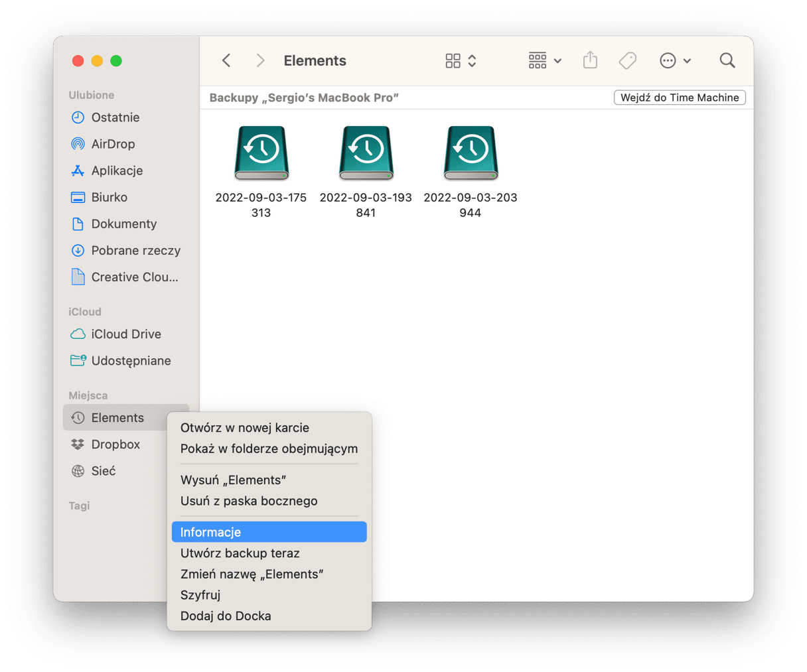Go back with the left chevron
Viewport: 807px width, 672px height.
point(226,61)
